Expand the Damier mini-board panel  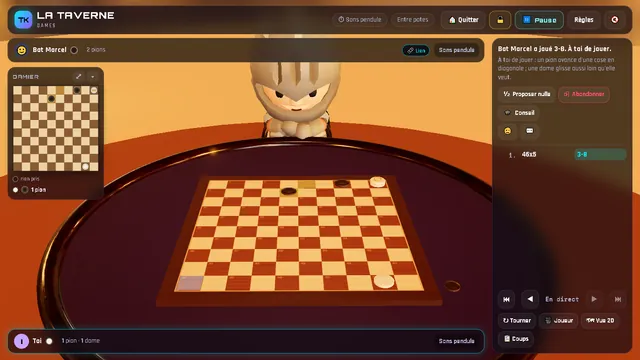coord(78,76)
